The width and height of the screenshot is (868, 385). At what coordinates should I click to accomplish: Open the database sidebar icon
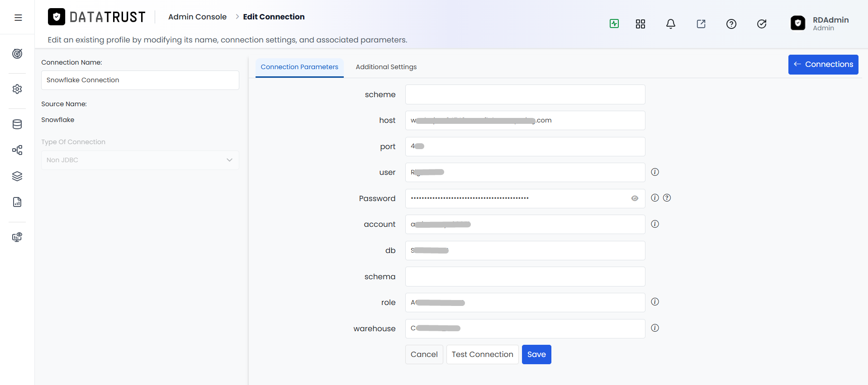[17, 124]
